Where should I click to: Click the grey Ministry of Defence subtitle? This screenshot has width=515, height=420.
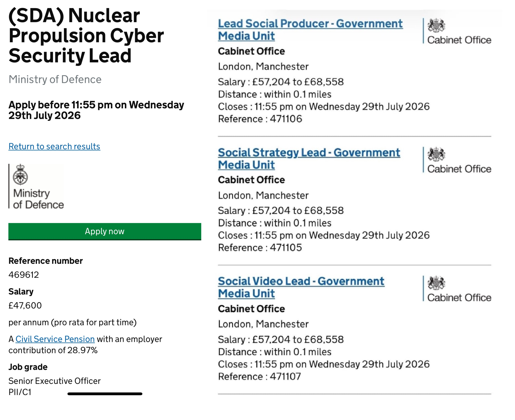(x=55, y=79)
